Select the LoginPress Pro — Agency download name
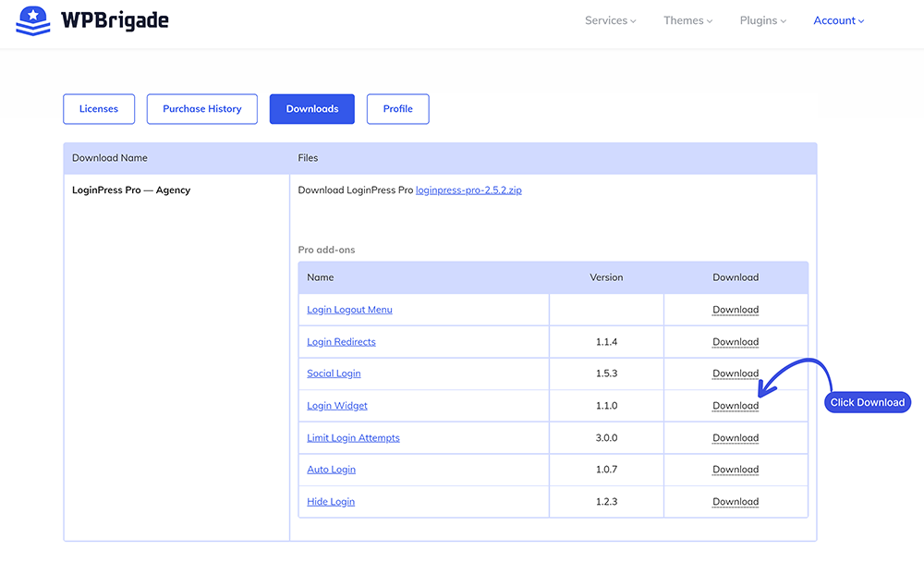The height and width of the screenshot is (563, 924). pyautogui.click(x=131, y=190)
